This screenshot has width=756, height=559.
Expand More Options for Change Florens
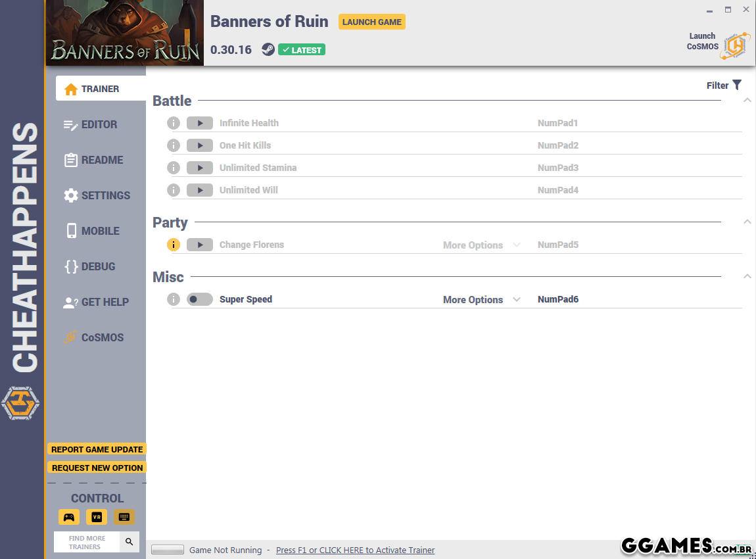tap(481, 245)
